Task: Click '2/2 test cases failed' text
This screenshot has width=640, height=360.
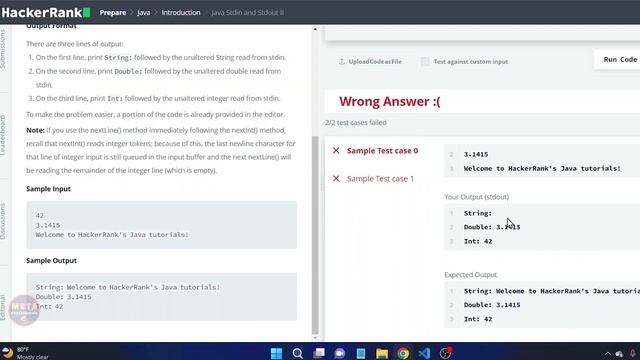Action: (356, 122)
